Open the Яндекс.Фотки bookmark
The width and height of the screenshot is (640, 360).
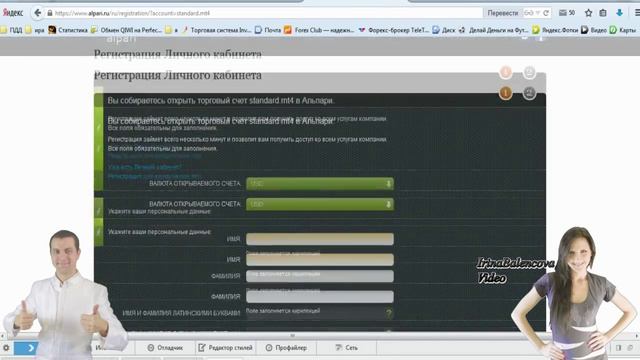(x=555, y=30)
